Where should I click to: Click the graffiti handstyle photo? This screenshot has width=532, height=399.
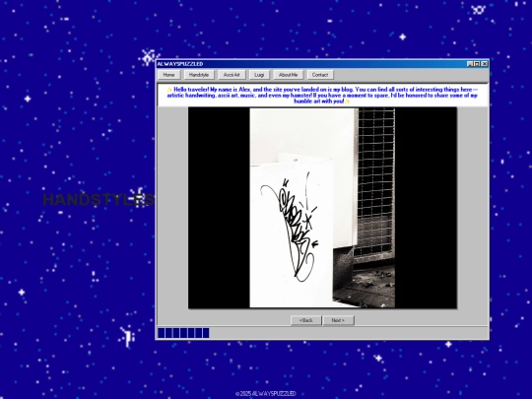[x=322, y=208]
